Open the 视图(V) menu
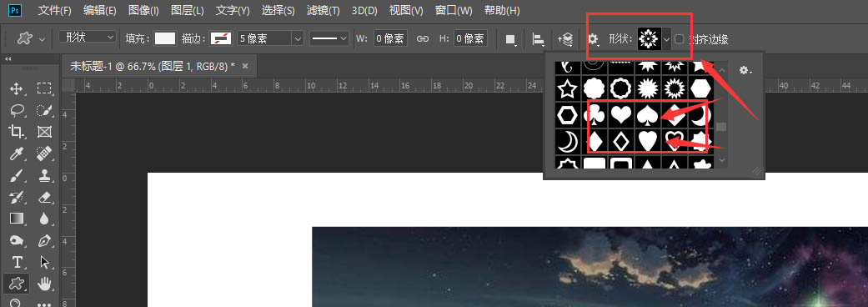The height and width of the screenshot is (307, 868). [406, 10]
